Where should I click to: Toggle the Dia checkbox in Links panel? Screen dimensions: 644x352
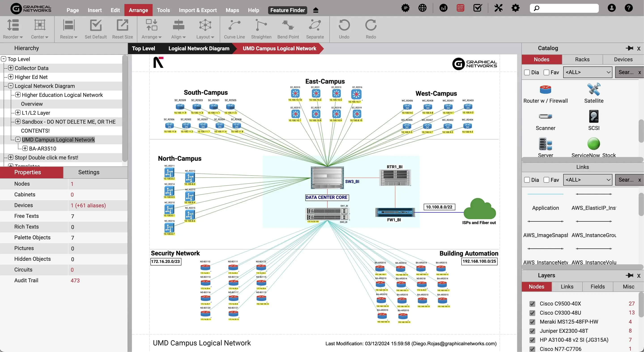(527, 180)
